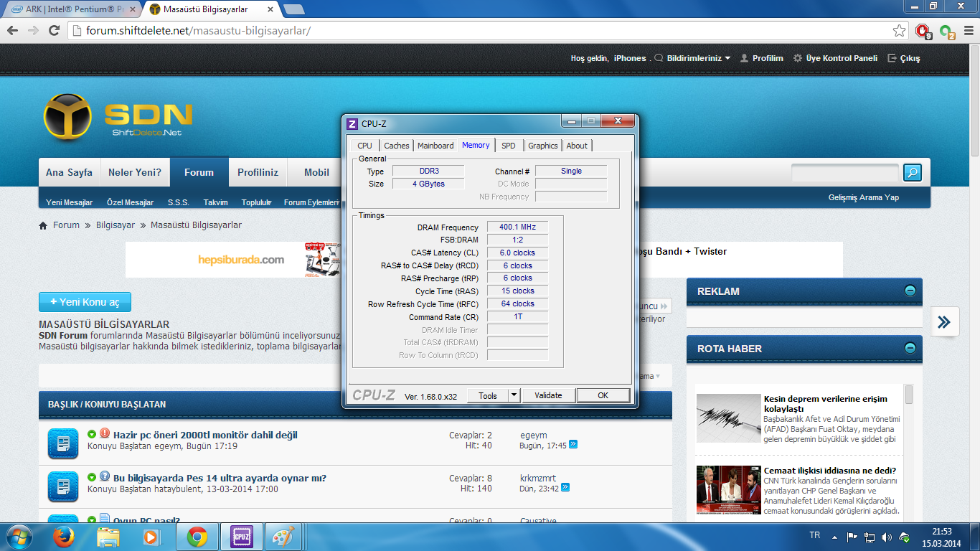This screenshot has width=980, height=551.
Task: Click the Validate button in CPU-Z
Action: tap(549, 395)
